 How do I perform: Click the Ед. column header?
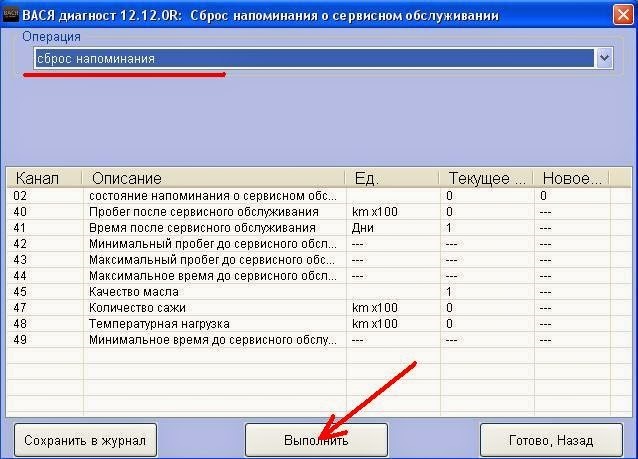[x=392, y=178]
